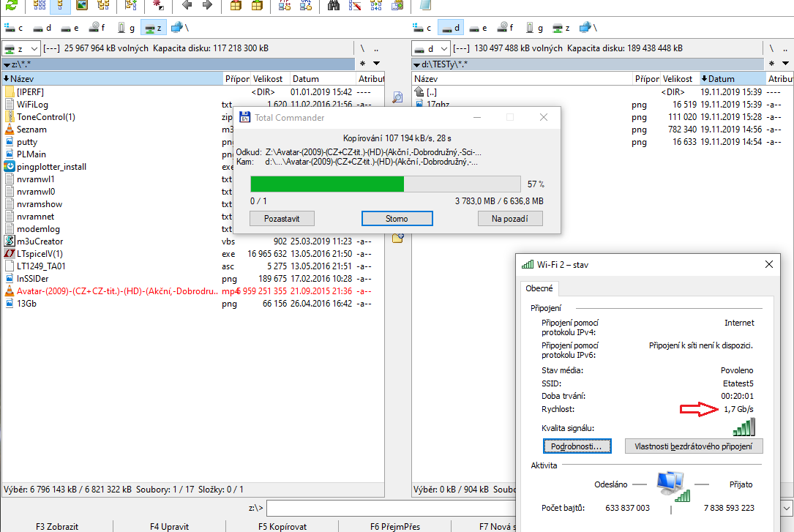
Task: Open the Multi-rename tool icon
Action: (x=355, y=5)
